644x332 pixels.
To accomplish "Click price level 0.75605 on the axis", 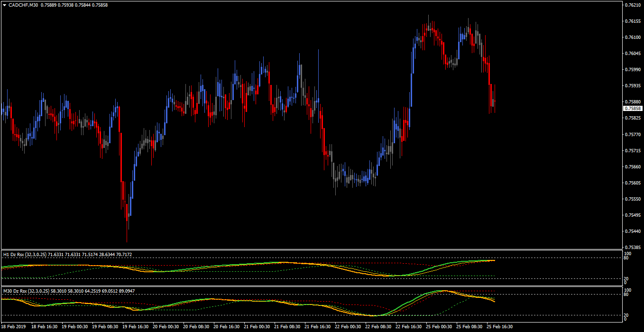I will coord(632,183).
